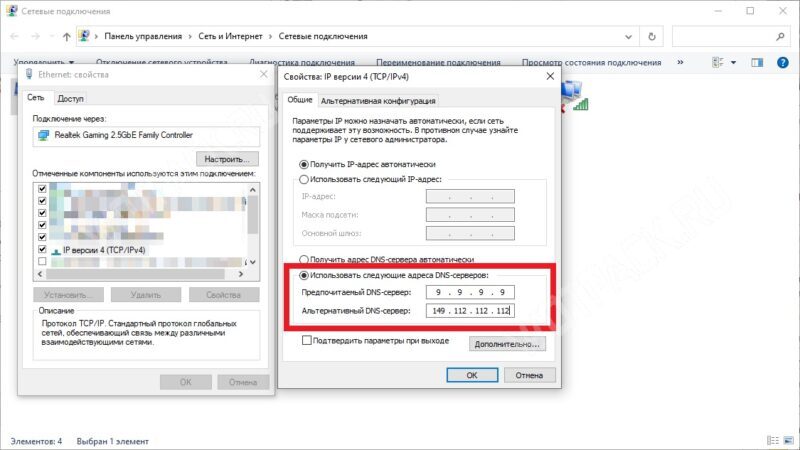Image resolution: width=800 pixels, height=450 pixels.
Task: Enable validate settings upon exit checkbox
Action: (x=307, y=340)
